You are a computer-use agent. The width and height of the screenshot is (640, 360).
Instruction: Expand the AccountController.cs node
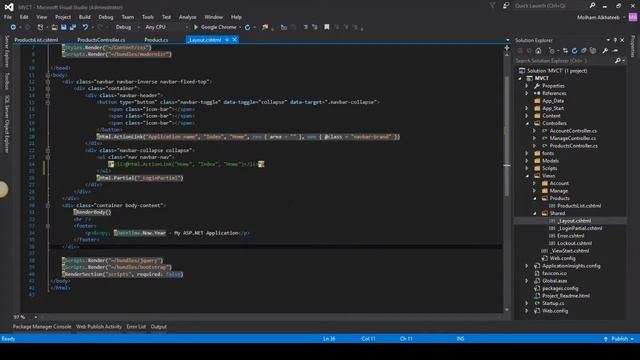pos(535,131)
